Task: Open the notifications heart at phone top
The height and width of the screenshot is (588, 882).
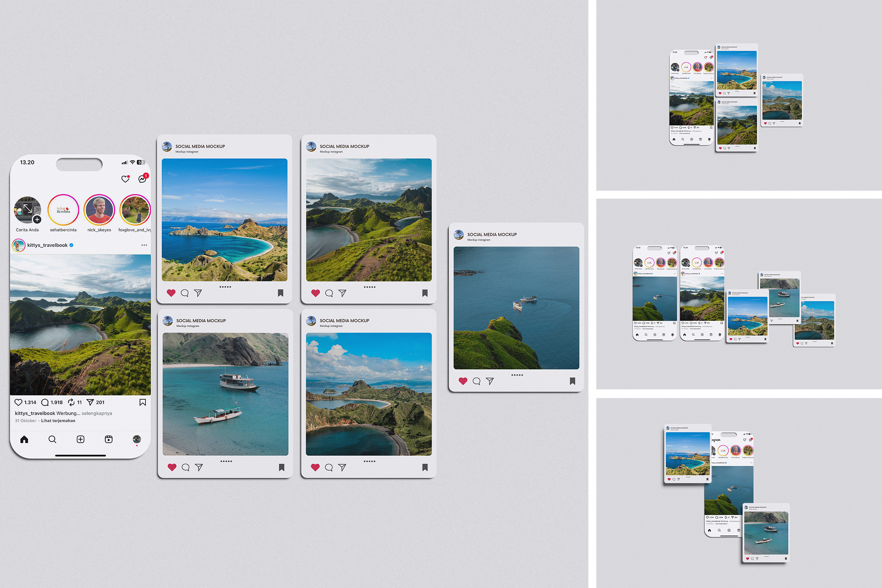Action: (x=125, y=179)
